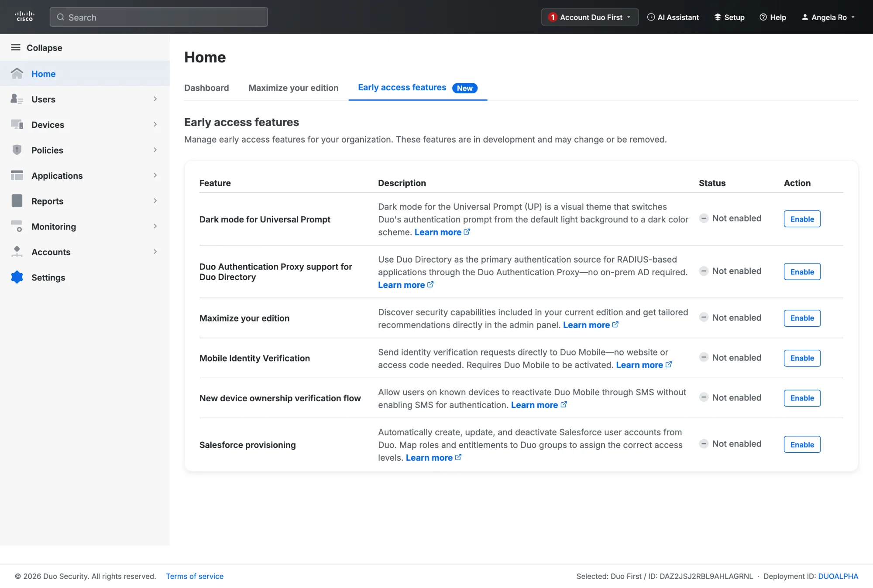Image resolution: width=873 pixels, height=588 pixels.
Task: Expand the Reports menu chevron
Action: [155, 201]
